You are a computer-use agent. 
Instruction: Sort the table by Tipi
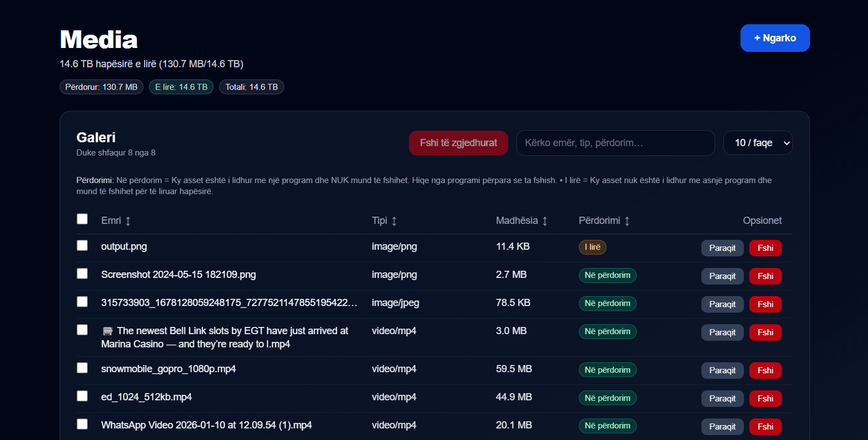[384, 221]
